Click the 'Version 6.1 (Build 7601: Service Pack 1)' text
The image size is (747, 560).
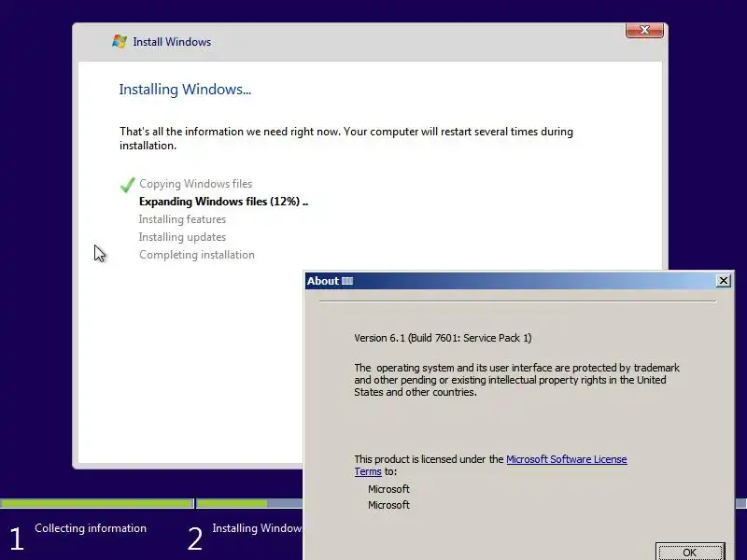(x=443, y=338)
